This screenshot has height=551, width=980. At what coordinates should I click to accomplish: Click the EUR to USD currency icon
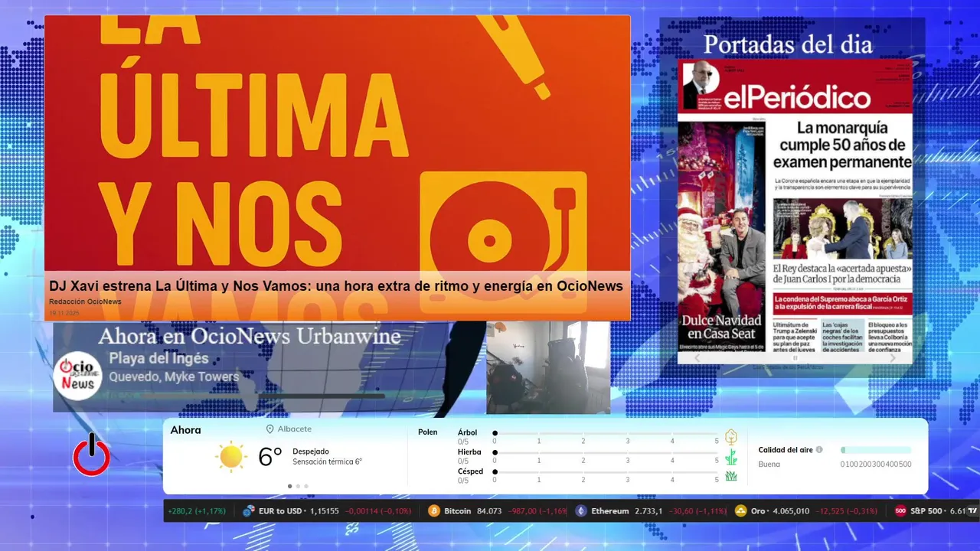(x=249, y=511)
